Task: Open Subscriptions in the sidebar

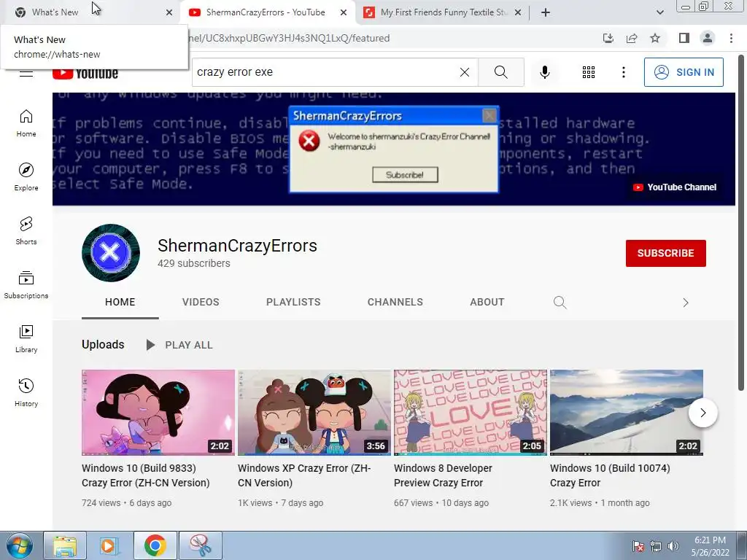Action: pyautogui.click(x=26, y=284)
